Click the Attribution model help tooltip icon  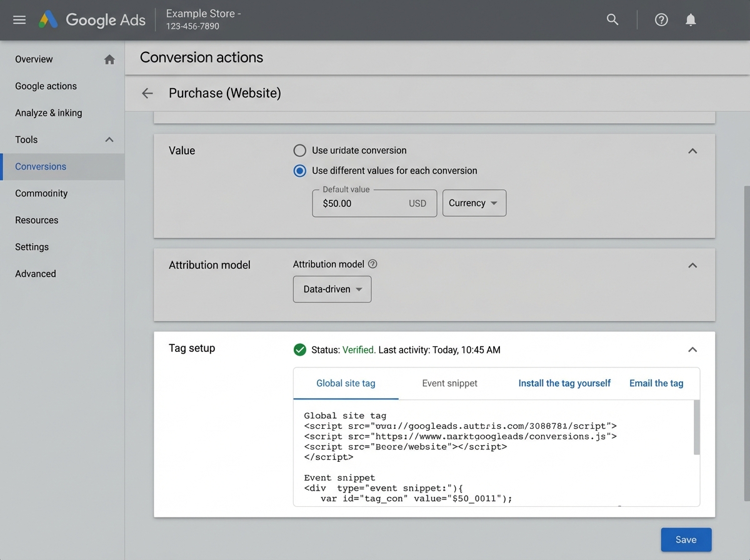click(x=372, y=264)
